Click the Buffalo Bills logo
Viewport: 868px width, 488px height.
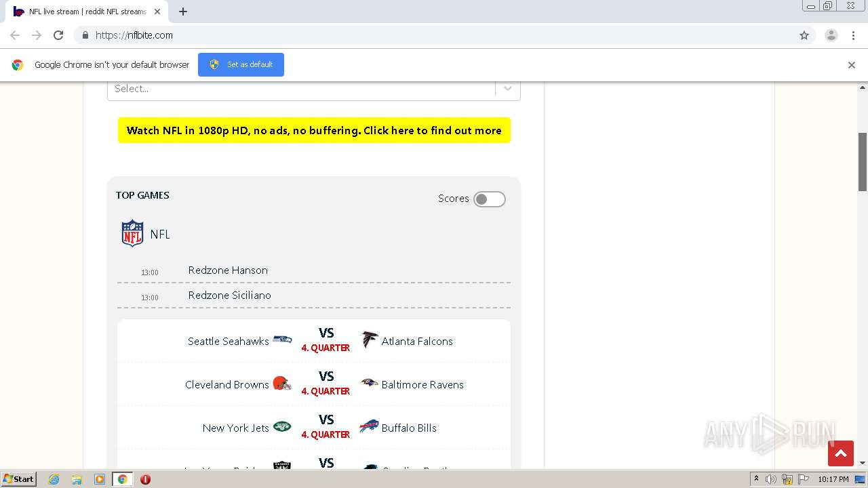pos(369,427)
